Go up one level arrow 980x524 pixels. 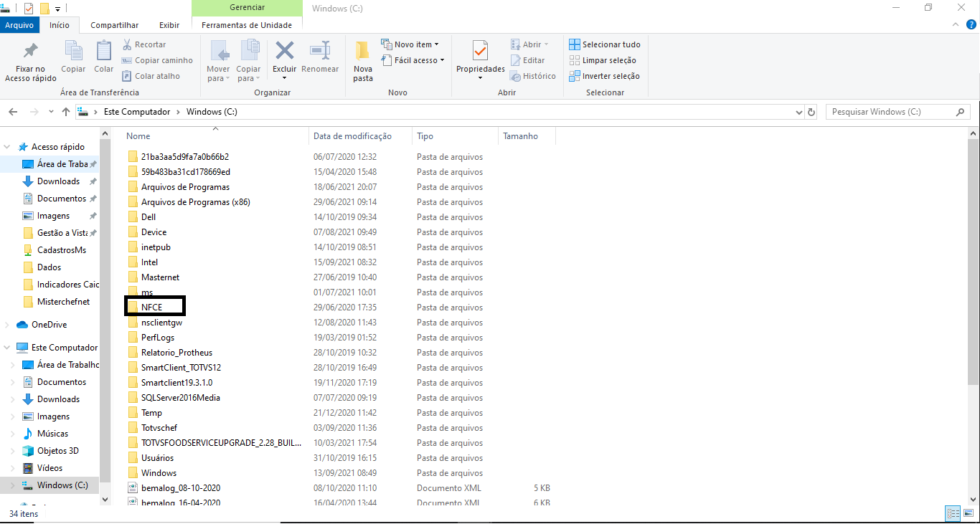pyautogui.click(x=66, y=112)
